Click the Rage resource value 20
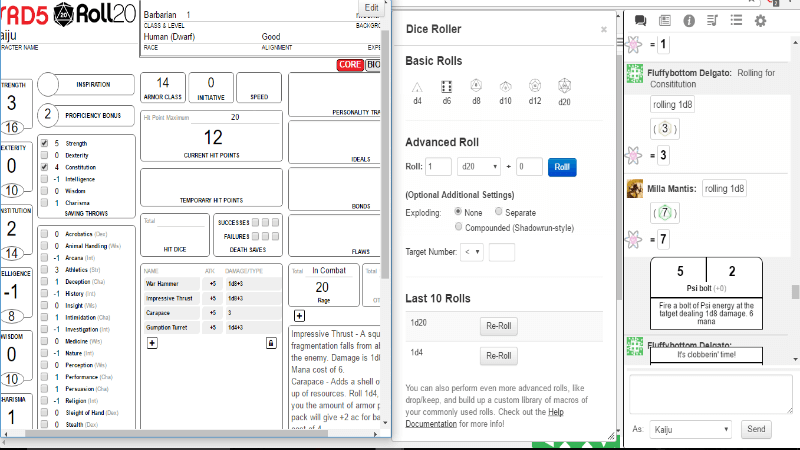The image size is (800, 450). pyautogui.click(x=322, y=287)
